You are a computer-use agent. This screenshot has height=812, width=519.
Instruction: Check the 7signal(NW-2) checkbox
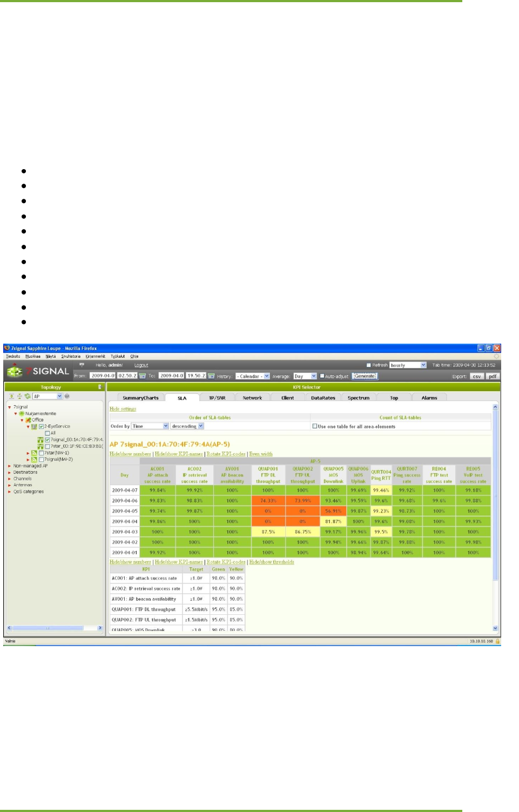coord(42,459)
